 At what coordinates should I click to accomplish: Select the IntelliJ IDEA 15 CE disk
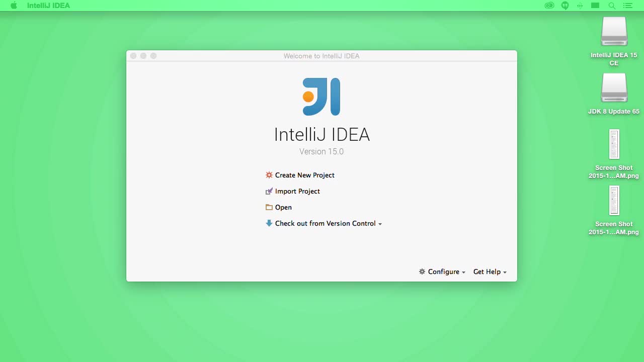(614, 32)
